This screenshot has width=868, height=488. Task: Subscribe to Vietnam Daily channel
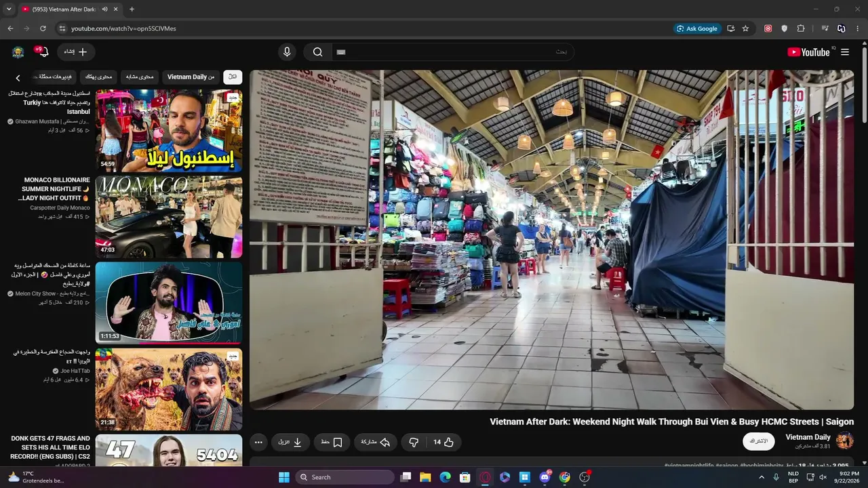click(x=758, y=441)
